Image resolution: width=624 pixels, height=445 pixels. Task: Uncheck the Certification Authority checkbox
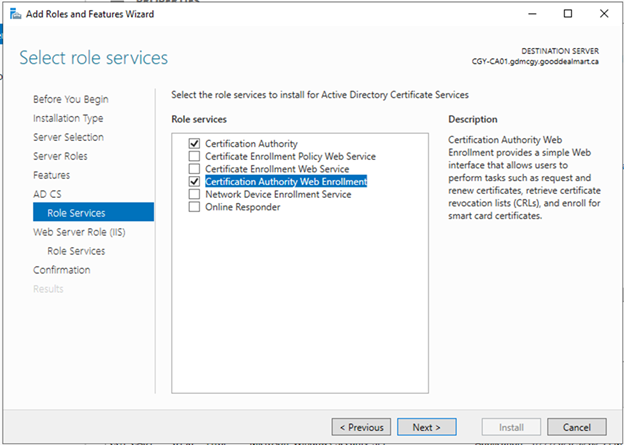194,144
